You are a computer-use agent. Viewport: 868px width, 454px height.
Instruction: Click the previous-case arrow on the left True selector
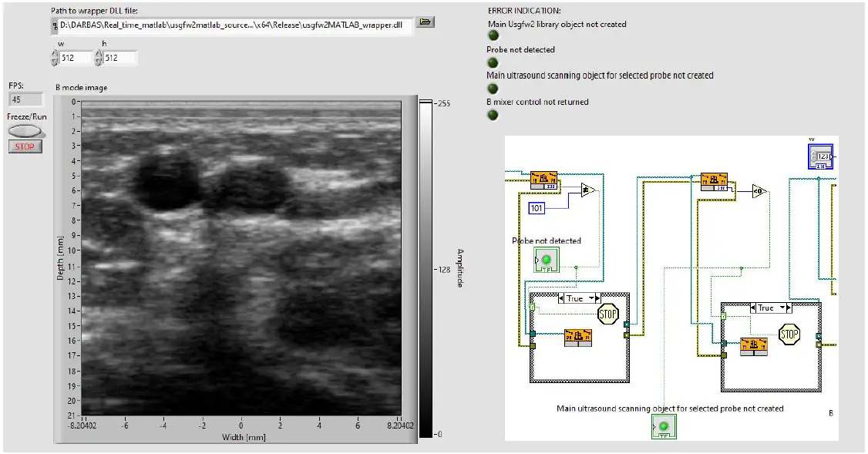pos(561,298)
